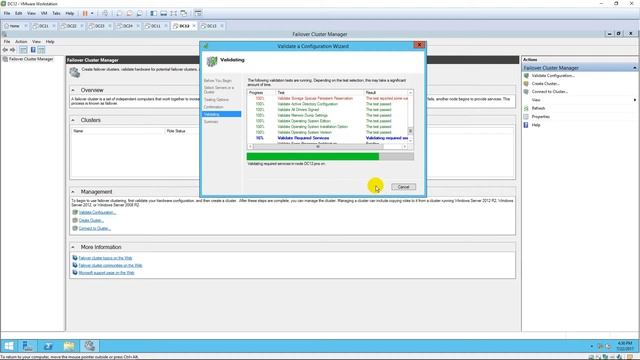Open Server Manager from taskbar
Viewport: 640px width, 360px height.
tap(27, 346)
